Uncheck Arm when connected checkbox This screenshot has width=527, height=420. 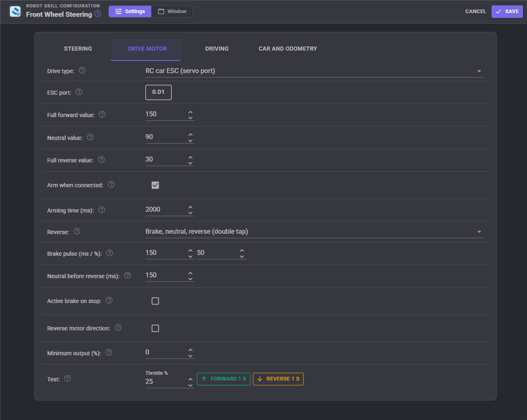[155, 185]
